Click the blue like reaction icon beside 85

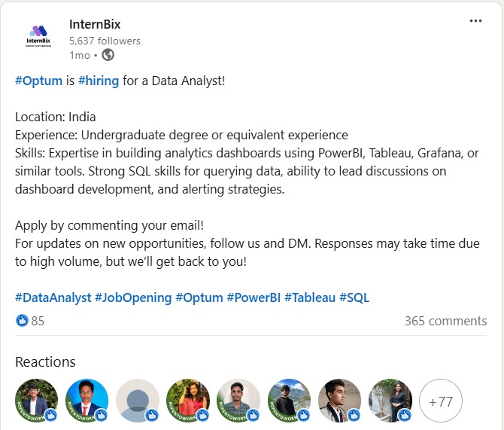[22, 321]
